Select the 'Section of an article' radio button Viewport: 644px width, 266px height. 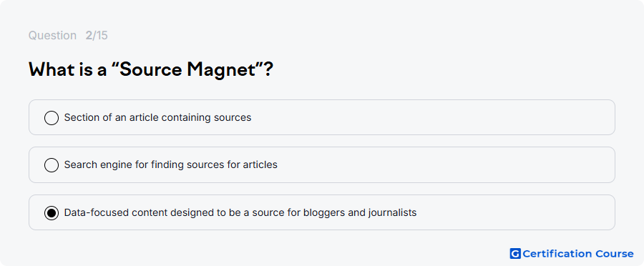pyautogui.click(x=52, y=118)
